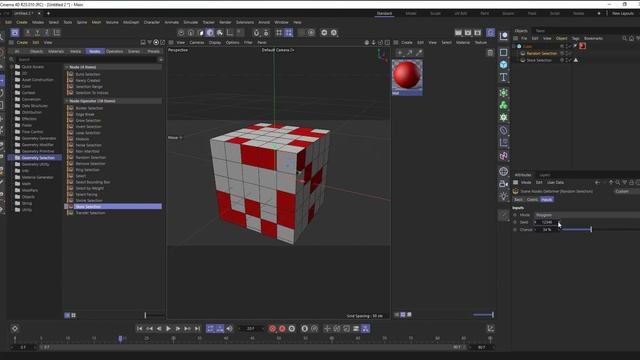
Task: Collapse the Node (4 items) group
Action: pyautogui.click(x=67, y=67)
